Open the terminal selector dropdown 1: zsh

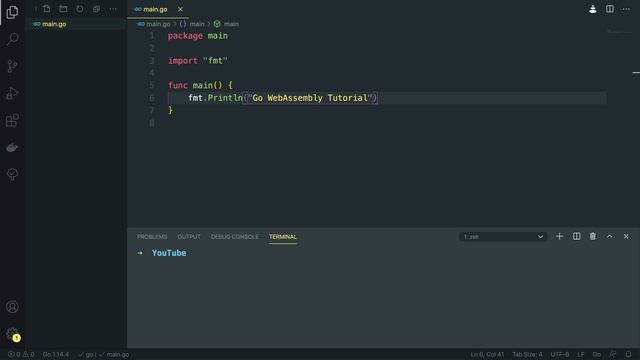pos(503,237)
